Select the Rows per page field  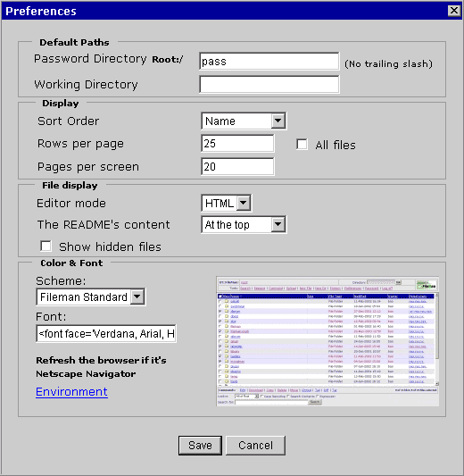(237, 143)
